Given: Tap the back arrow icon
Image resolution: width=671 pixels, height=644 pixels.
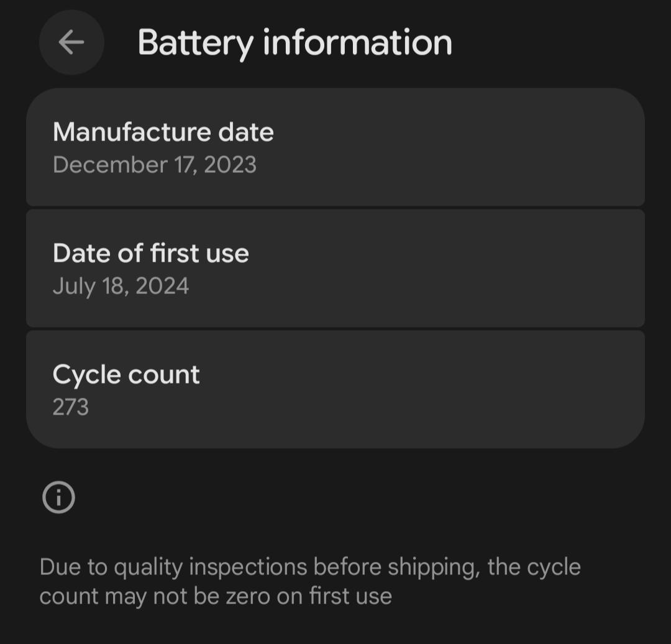Looking at the screenshot, I should [x=71, y=42].
